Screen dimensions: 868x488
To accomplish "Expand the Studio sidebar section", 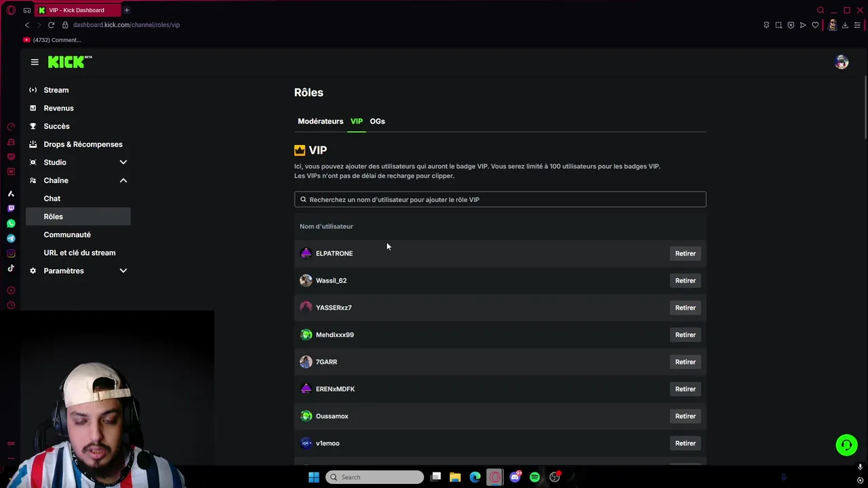I will [x=123, y=163].
